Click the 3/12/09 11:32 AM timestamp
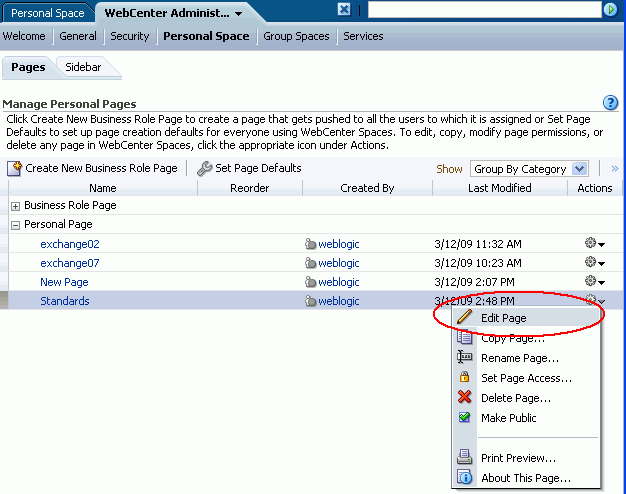The image size is (626, 494). 478,244
